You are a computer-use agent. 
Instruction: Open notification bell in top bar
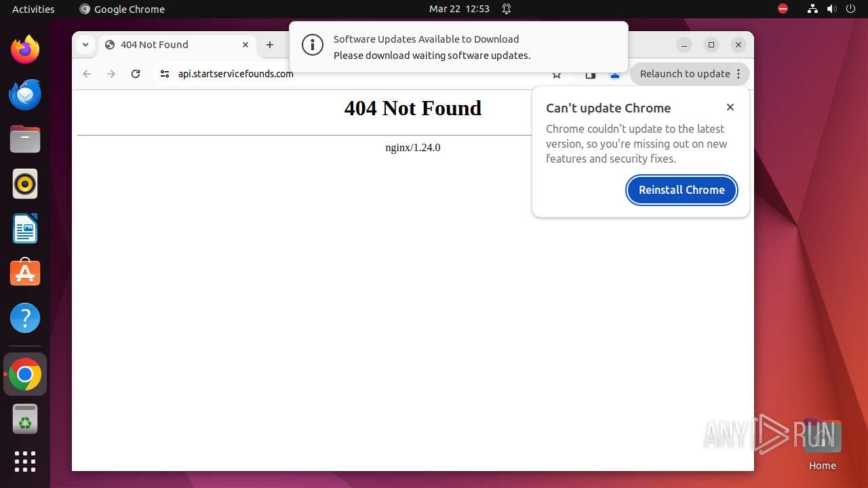(x=507, y=9)
